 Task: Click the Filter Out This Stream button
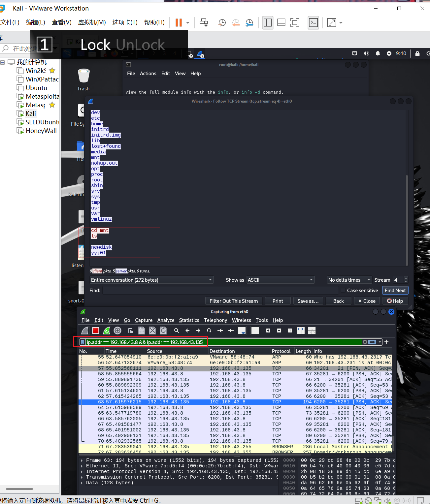[x=234, y=301]
